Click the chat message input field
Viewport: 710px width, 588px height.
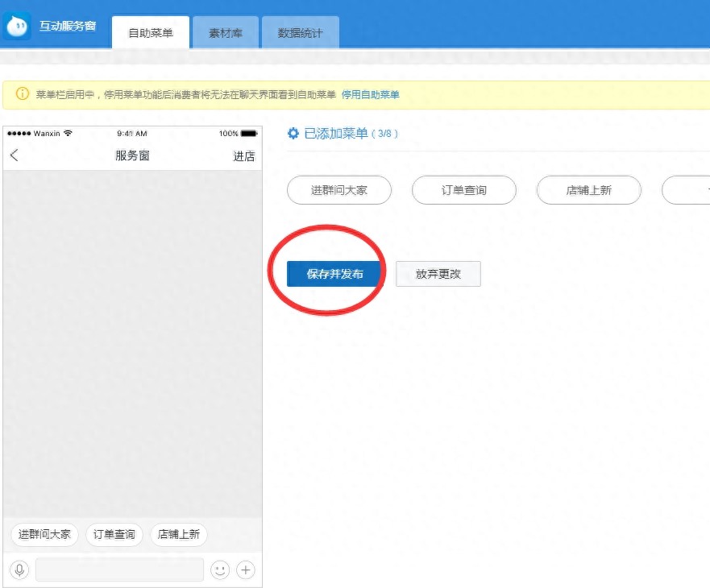point(119,569)
